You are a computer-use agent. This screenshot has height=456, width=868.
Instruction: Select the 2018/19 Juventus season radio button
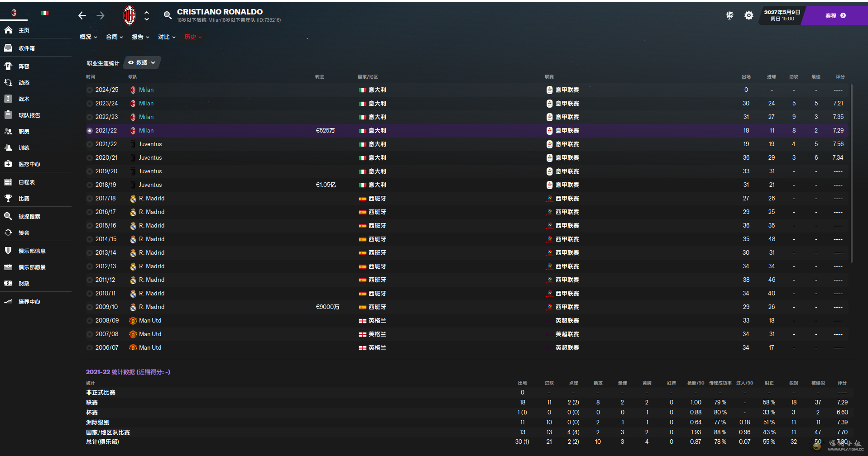pyautogui.click(x=90, y=185)
